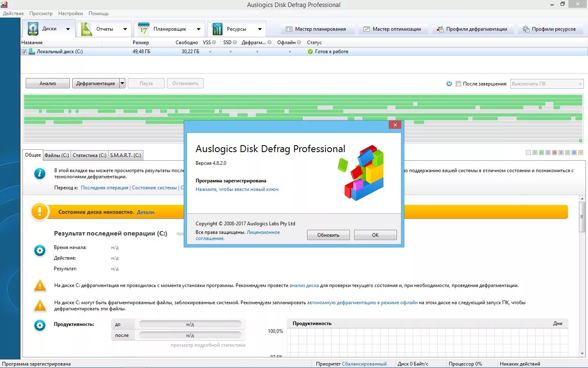Click the Resources chart icon
The image size is (588, 368).
pos(217,29)
